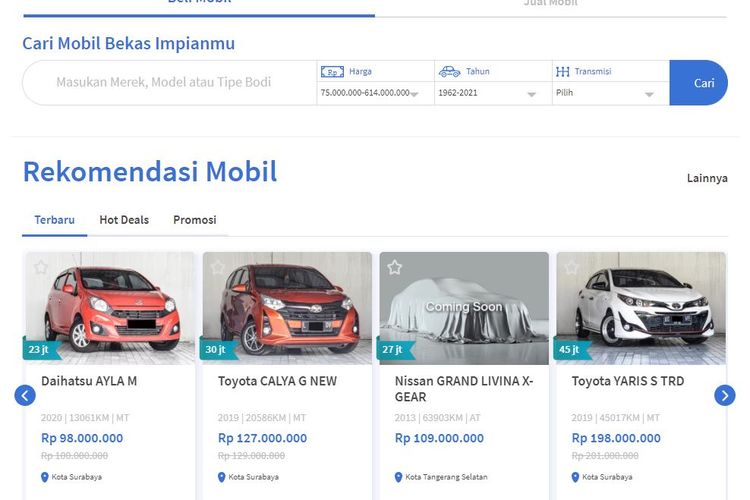
Task: Click the gearbox icon next to Transmisi
Action: [563, 72]
